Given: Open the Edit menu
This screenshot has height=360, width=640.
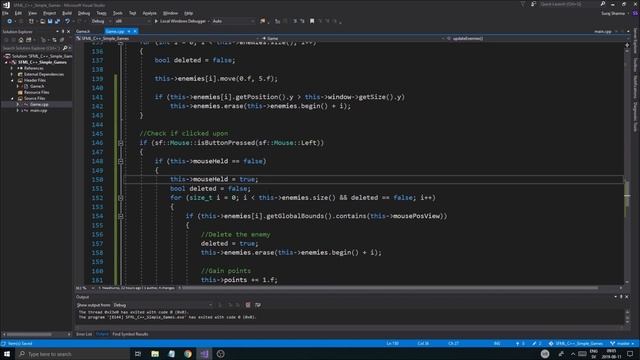Looking at the screenshot, I should click(18, 13).
